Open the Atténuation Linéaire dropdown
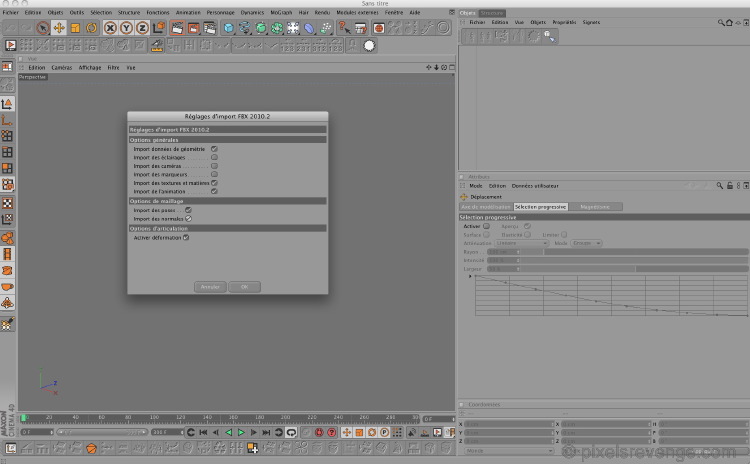This screenshot has width=750, height=464. click(x=521, y=243)
